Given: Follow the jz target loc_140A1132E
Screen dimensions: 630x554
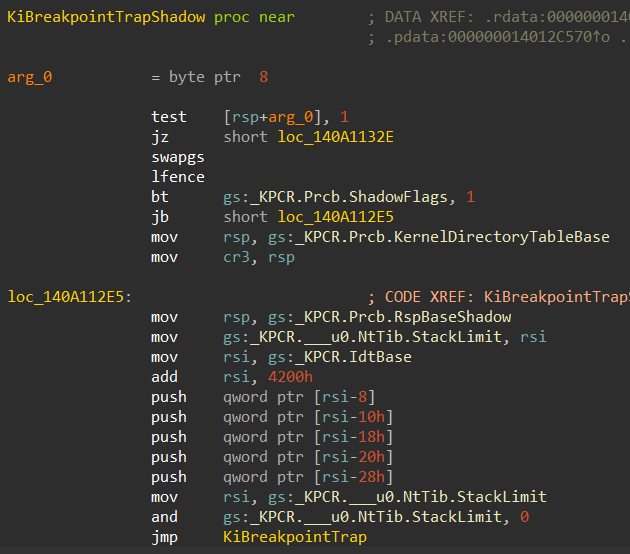Looking at the screenshot, I should click(335, 137).
